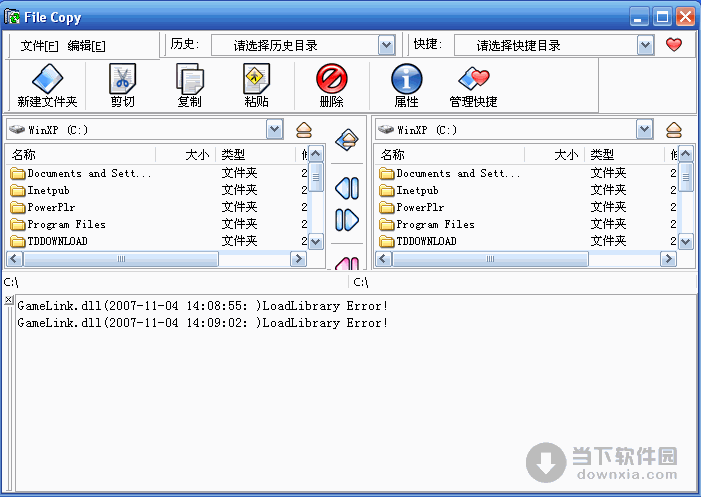Viewport: 701px width, 497px height.
Task: Open 属性 properties info icon
Action: 406,78
